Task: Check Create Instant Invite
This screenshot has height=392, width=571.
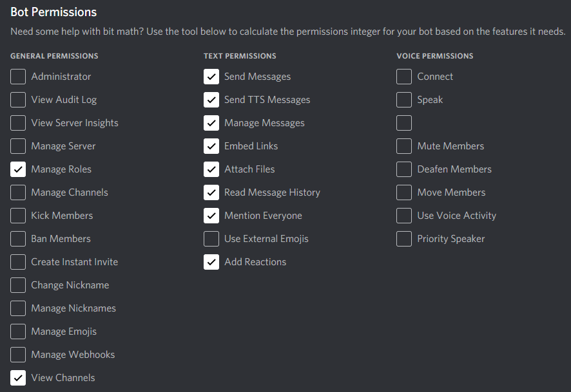Action: point(17,261)
